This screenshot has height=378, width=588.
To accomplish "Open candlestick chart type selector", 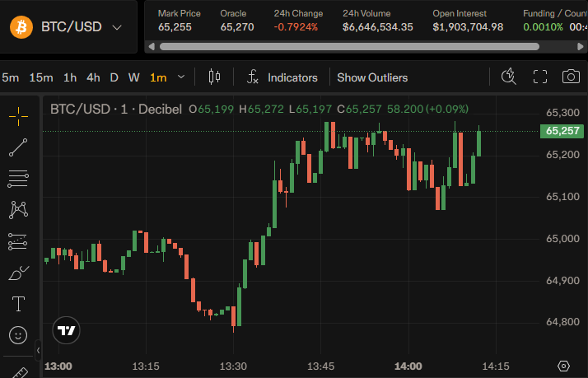I will click(214, 77).
